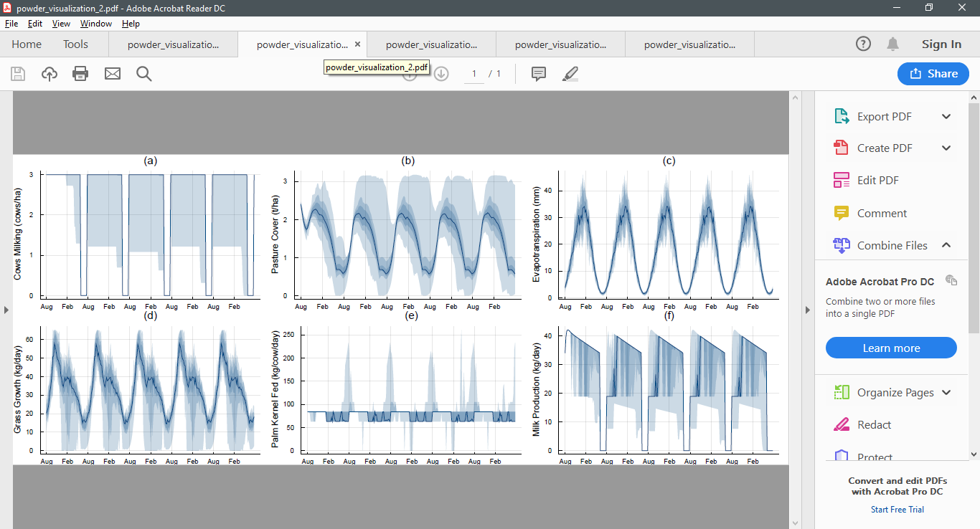This screenshot has width=980, height=529.
Task: Click the Acrobat Pro DC copy icon
Action: pos(951,280)
